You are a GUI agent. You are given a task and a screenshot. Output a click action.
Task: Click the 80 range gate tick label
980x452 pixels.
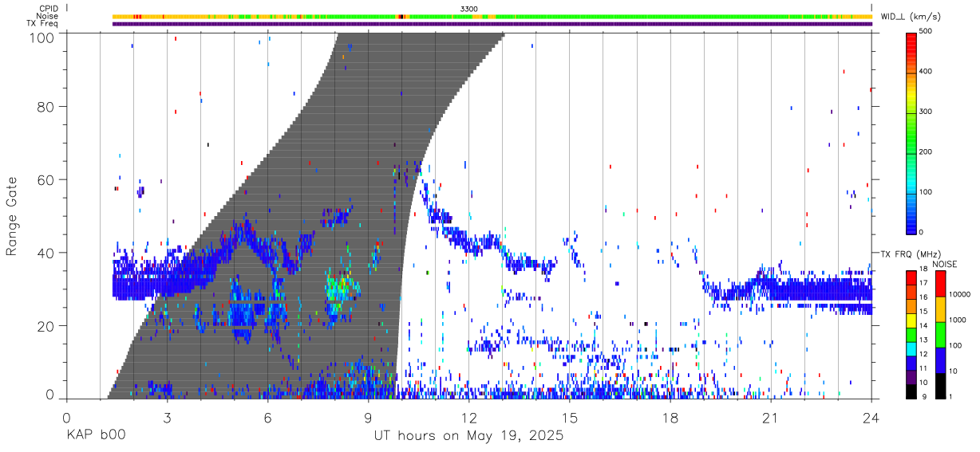tap(45, 107)
